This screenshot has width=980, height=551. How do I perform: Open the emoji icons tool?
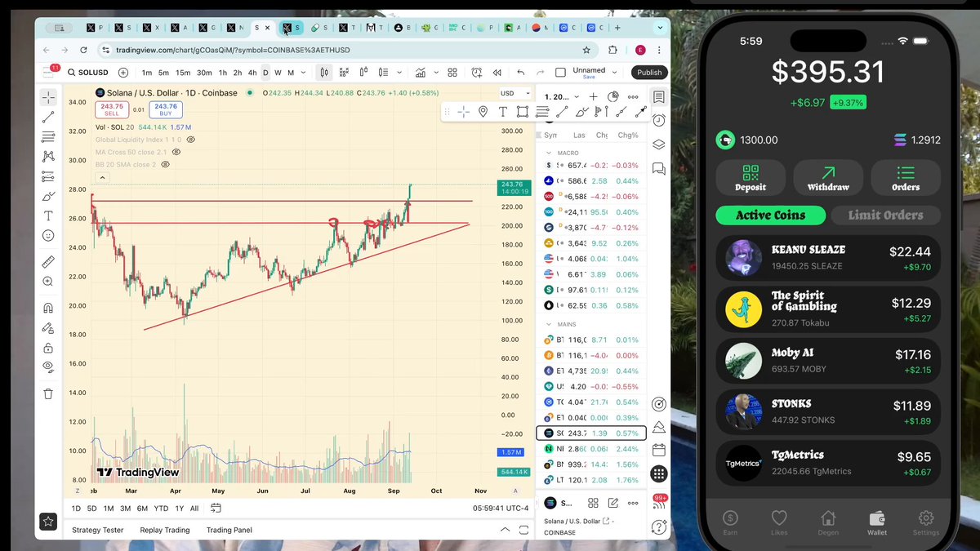pyautogui.click(x=48, y=235)
